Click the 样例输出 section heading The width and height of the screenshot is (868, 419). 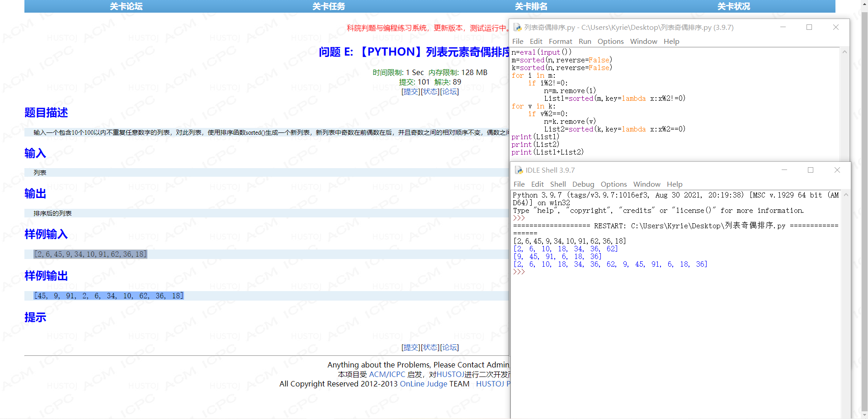click(x=46, y=276)
